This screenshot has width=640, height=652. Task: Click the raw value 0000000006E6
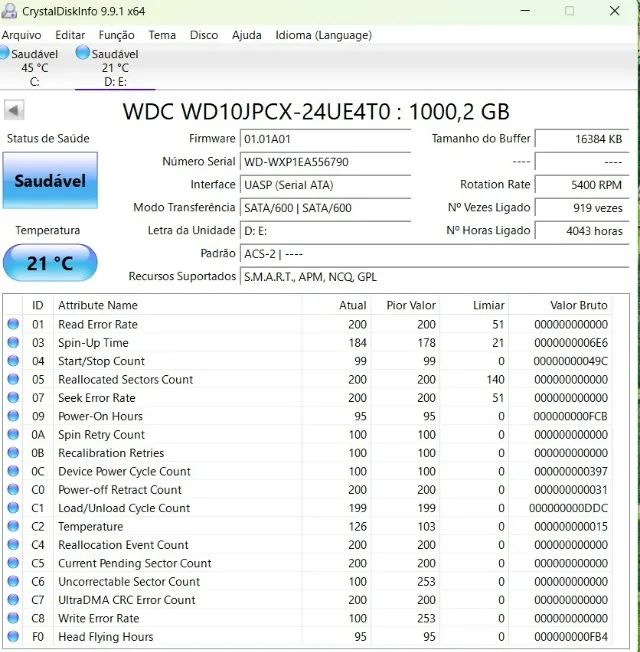click(571, 343)
